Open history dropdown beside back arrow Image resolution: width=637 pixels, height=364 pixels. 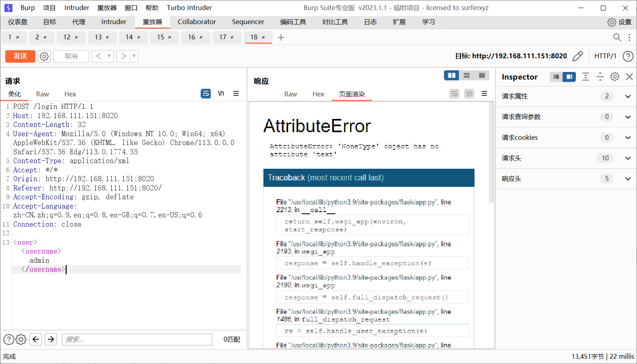[x=109, y=56]
